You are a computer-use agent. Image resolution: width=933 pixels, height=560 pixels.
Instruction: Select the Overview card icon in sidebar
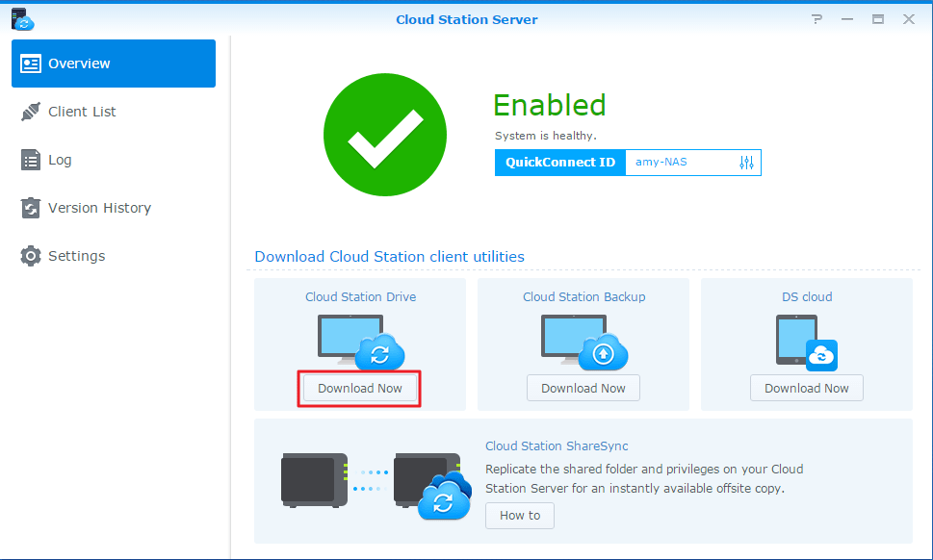32,64
